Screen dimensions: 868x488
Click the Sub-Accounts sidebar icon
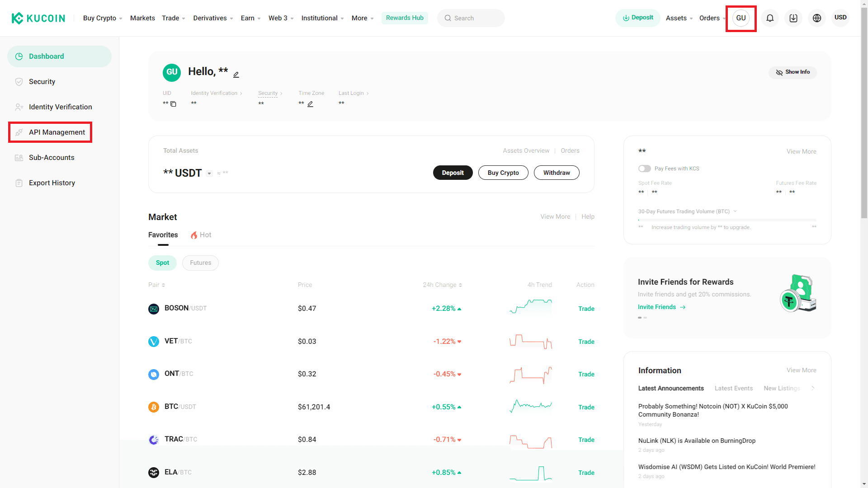19,158
